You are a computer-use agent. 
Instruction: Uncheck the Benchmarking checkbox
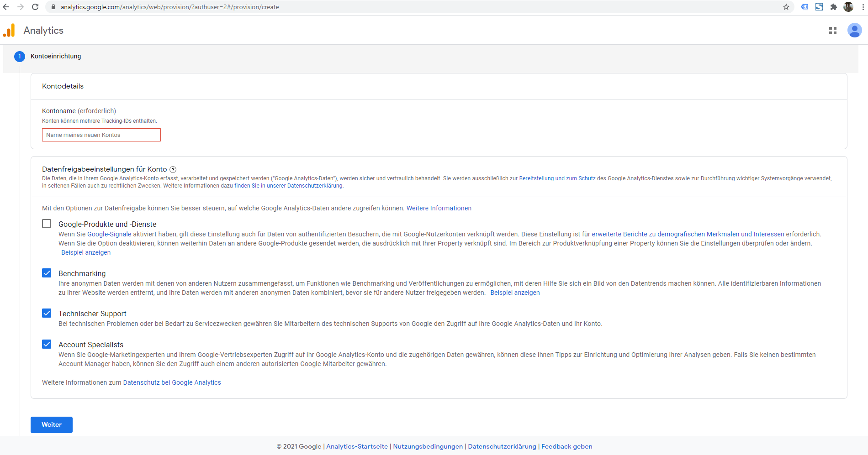47,273
